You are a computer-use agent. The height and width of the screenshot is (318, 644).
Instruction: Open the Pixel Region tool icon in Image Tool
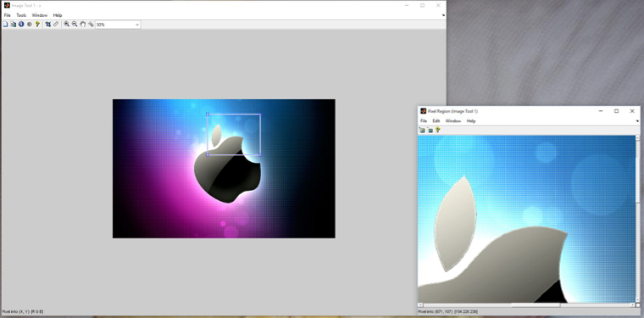(x=14, y=25)
